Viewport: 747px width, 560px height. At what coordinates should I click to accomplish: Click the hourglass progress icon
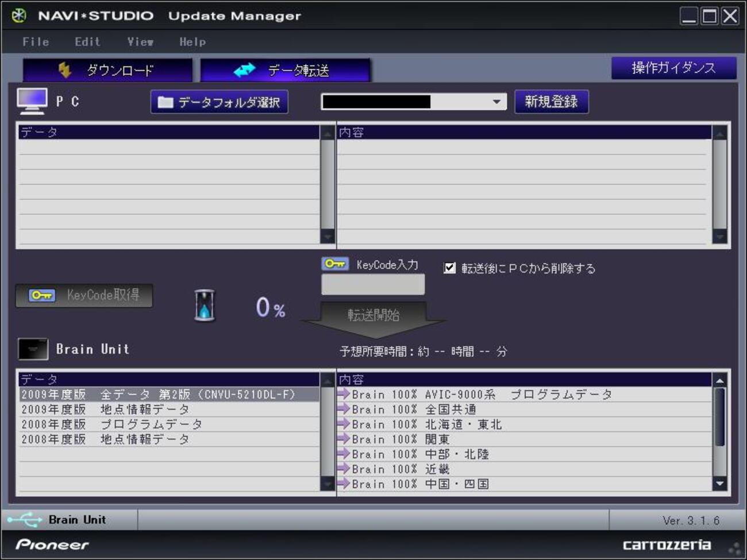(205, 305)
